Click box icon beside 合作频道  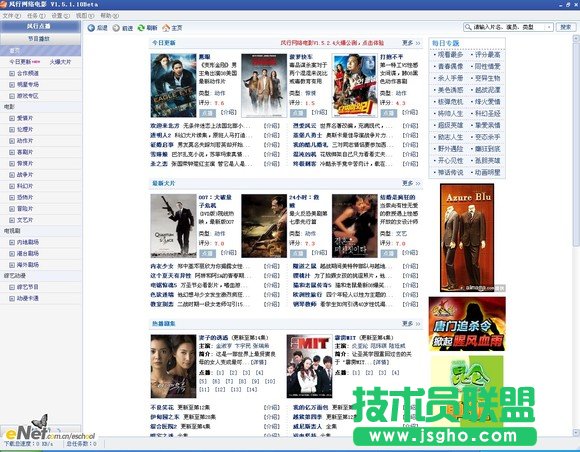pos(12,73)
